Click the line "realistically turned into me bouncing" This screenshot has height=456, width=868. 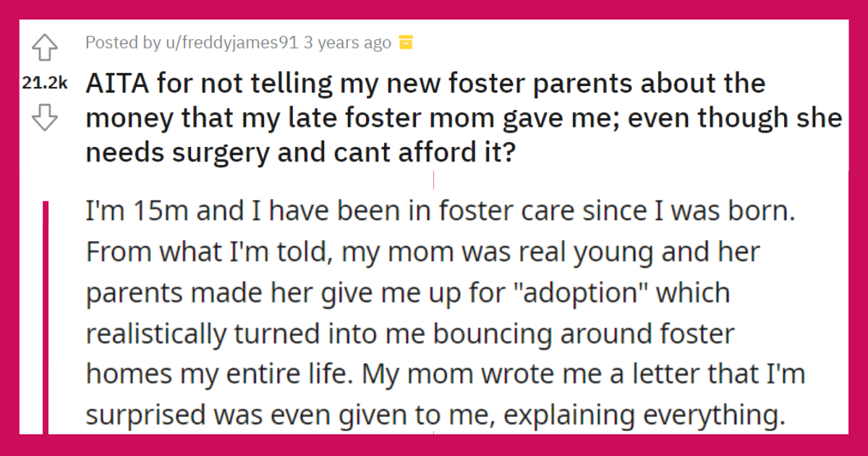tap(410, 335)
